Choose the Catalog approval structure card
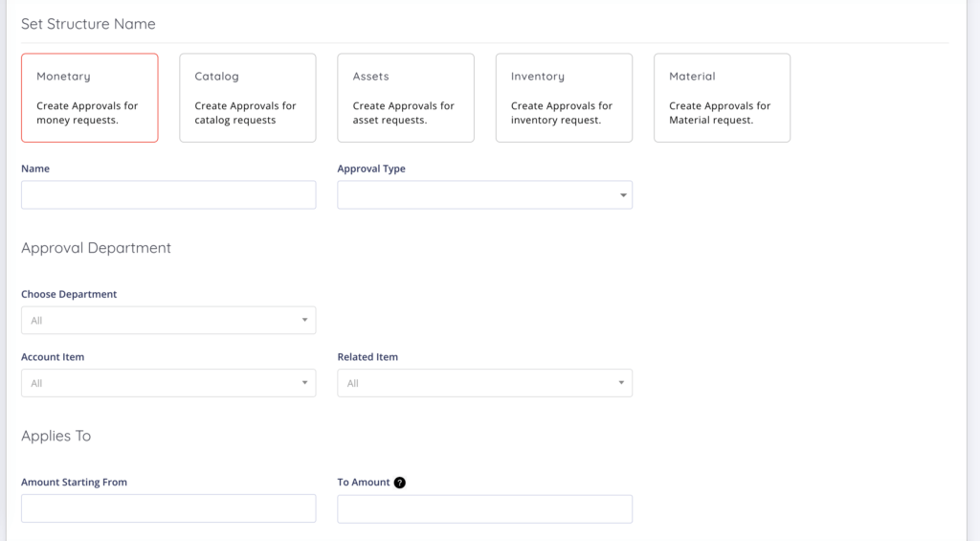 (247, 98)
